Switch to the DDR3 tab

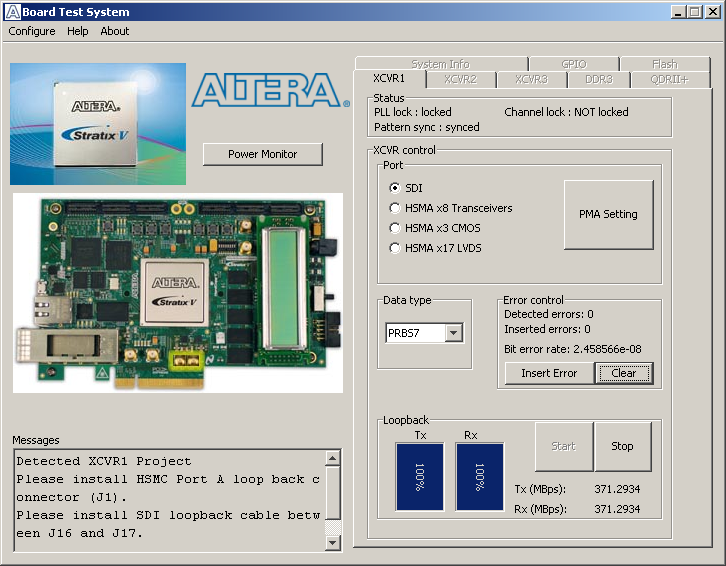(x=599, y=79)
